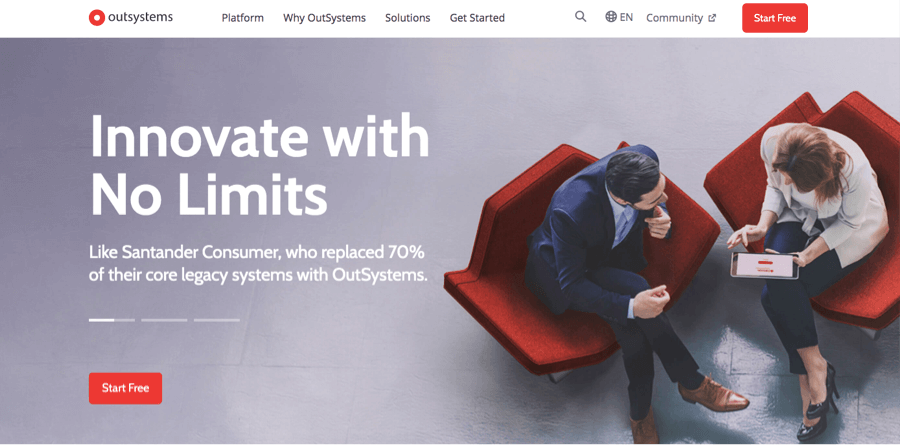
Task: Open the Solutions menu
Action: 408,18
